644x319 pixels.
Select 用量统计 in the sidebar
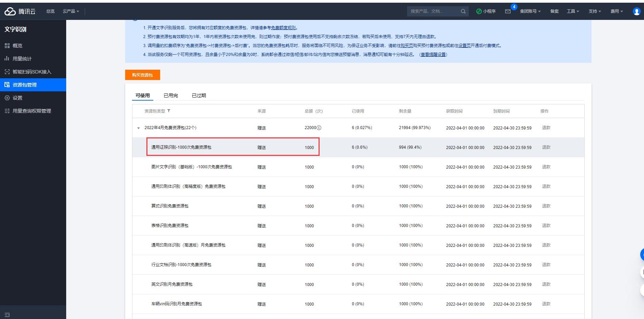(22, 59)
